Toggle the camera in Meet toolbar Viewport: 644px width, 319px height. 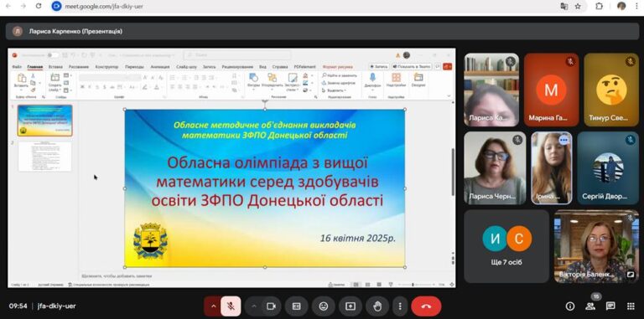pos(271,306)
